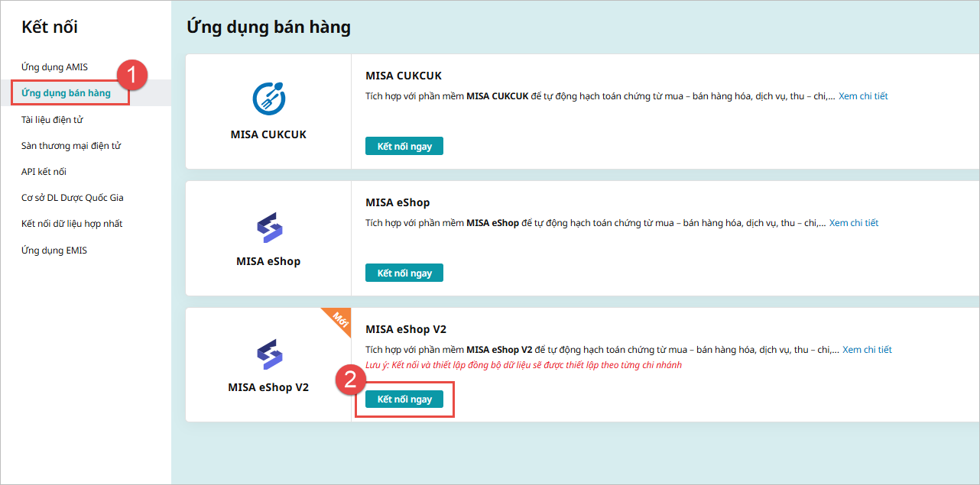Open Xem chi tiết in the MISA eShop card (not V2)
Screen dimensions: 980x485
point(854,223)
